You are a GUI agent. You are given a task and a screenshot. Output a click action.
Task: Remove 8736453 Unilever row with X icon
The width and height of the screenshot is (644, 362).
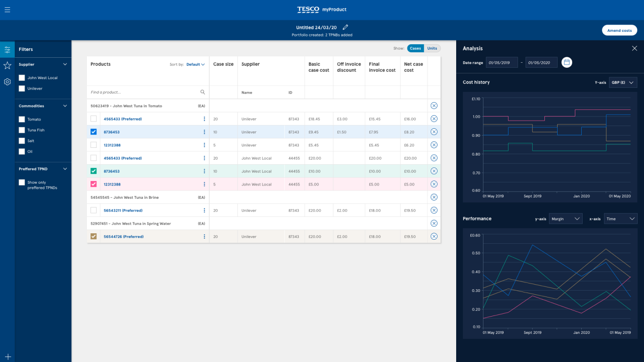(x=434, y=132)
